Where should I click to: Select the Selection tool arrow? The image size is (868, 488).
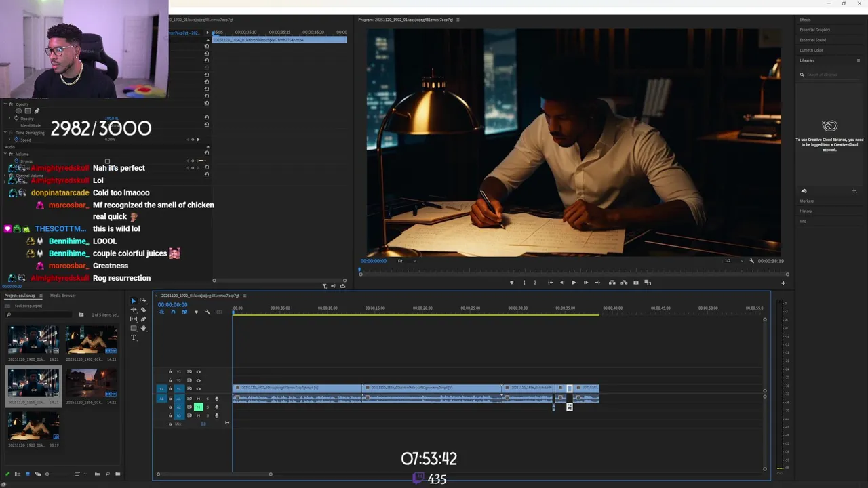coord(134,300)
